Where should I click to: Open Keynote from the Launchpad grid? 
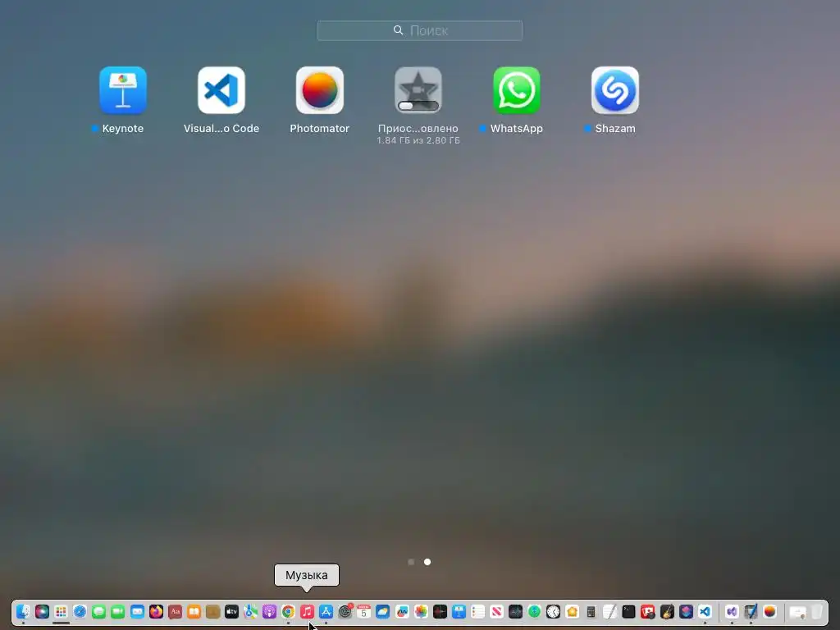click(x=123, y=90)
